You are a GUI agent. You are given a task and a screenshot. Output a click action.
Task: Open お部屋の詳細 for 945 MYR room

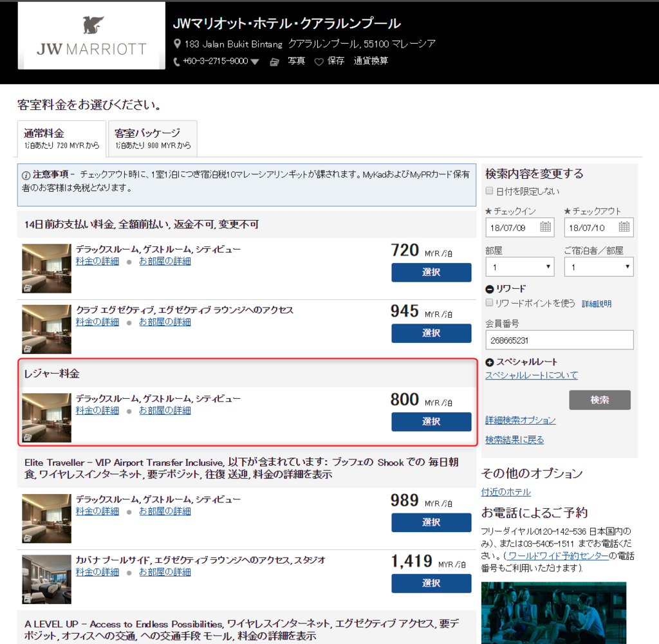click(x=165, y=322)
